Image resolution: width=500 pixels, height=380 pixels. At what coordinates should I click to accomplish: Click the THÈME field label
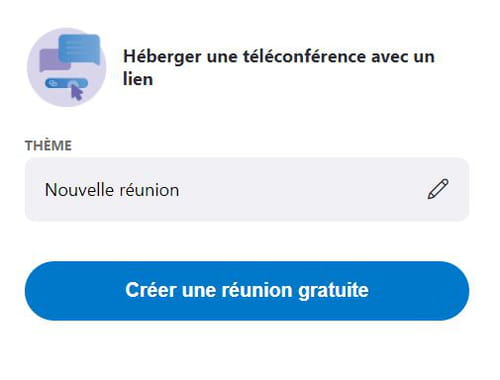pos(48,146)
